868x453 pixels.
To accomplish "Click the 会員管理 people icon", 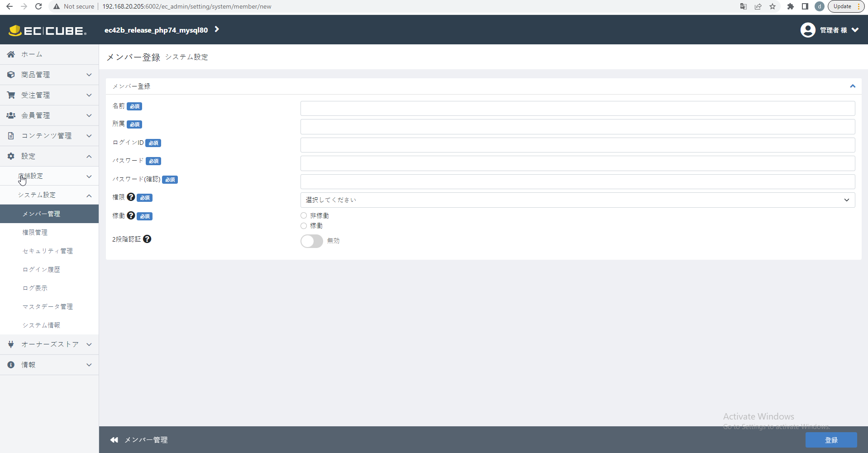I will (10, 115).
